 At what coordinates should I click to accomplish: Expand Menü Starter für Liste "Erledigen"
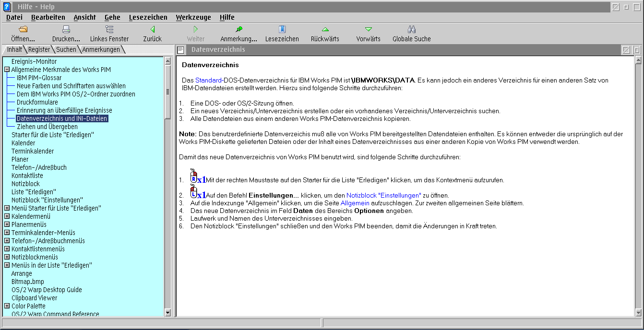pos(7,208)
